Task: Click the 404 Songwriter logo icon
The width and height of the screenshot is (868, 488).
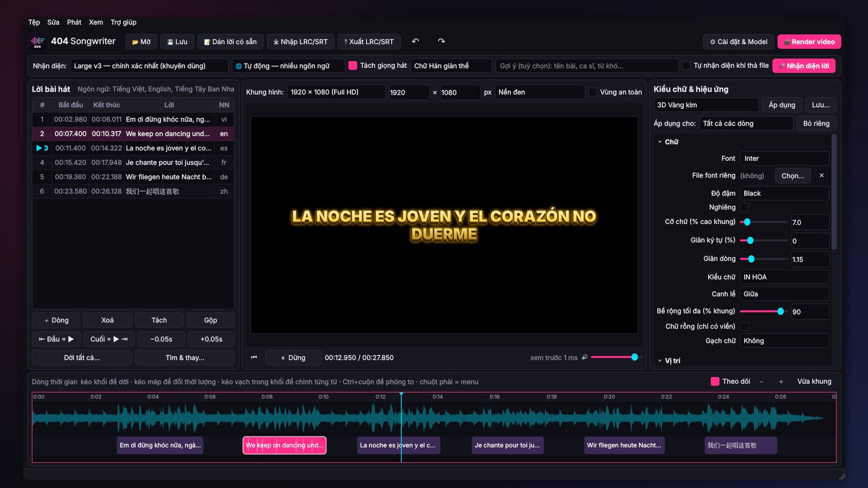Action: pyautogui.click(x=38, y=42)
